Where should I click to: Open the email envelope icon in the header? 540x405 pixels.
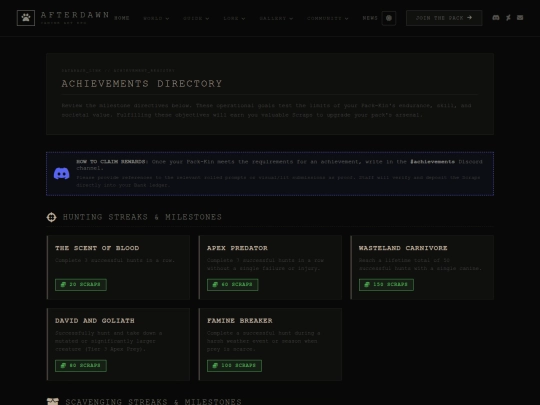(x=520, y=18)
